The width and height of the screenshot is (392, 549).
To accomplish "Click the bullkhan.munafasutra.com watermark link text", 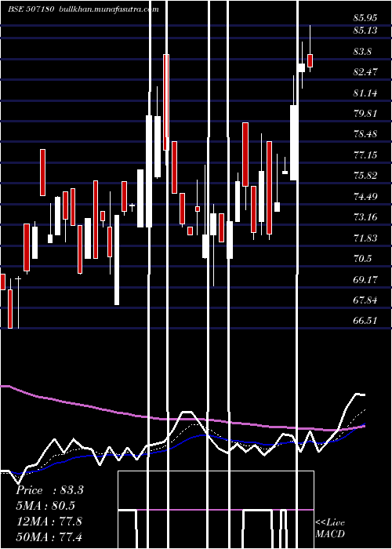I will click(109, 9).
